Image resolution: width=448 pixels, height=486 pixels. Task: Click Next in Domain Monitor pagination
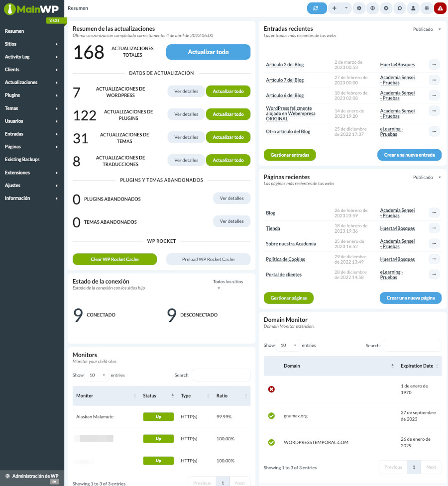[431, 467]
